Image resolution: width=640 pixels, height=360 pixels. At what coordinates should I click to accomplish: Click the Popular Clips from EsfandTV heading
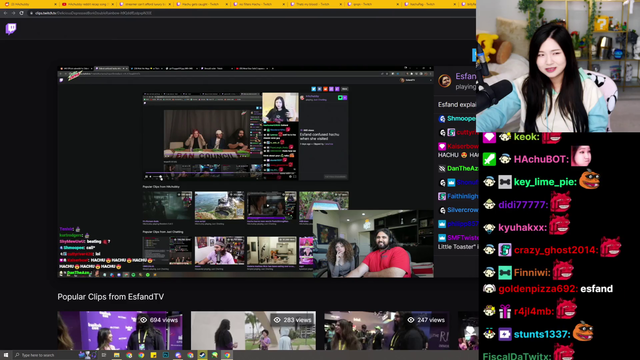[111, 297]
